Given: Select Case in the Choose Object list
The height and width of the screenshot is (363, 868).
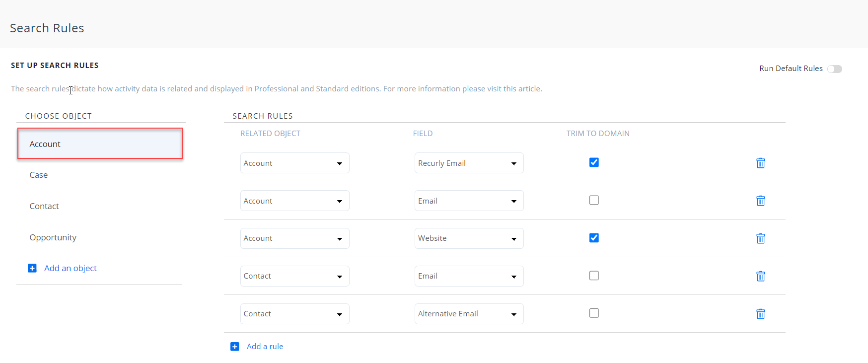Looking at the screenshot, I should 39,175.
